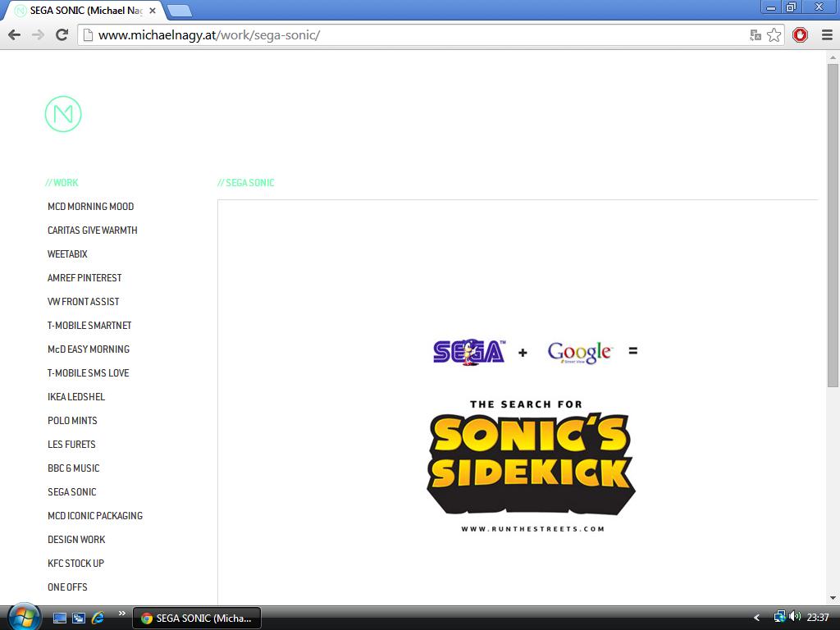Click the Chrome SEGA SONIC taskbar button
The height and width of the screenshot is (630, 840).
click(x=197, y=619)
